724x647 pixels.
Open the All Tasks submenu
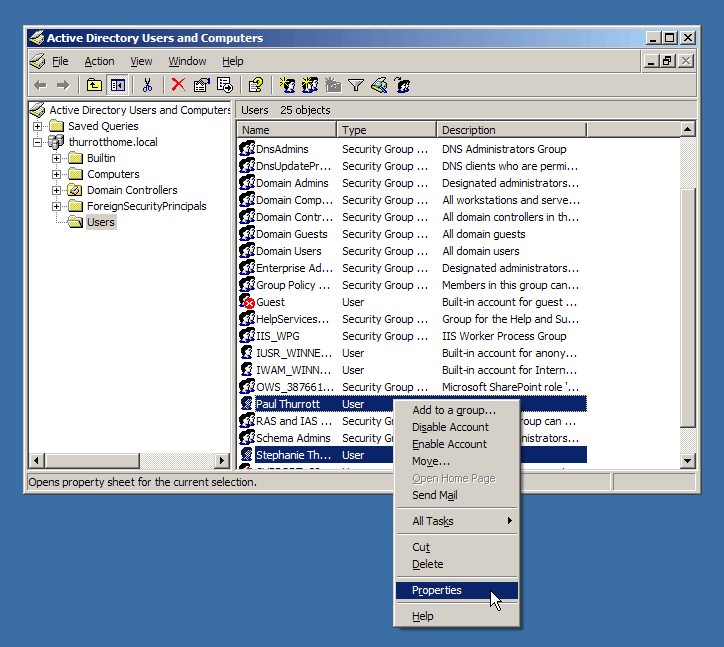click(457, 521)
